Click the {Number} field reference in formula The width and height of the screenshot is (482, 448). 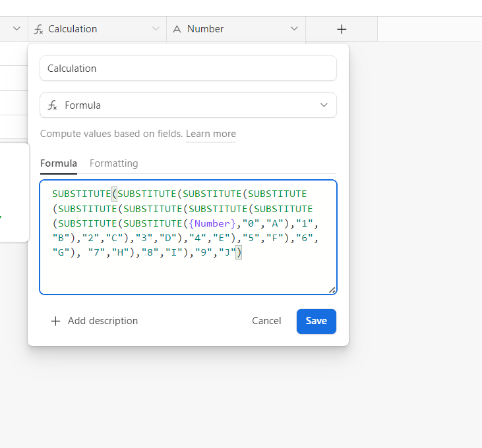pos(212,223)
